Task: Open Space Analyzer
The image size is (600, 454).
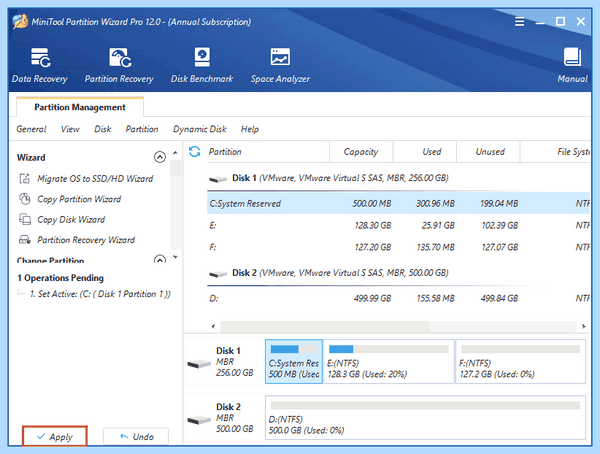Action: coord(280,65)
